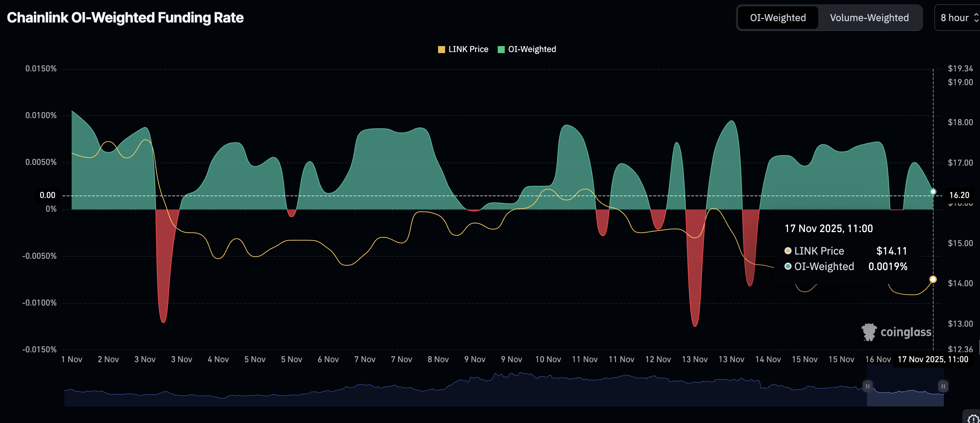Click the left range slider handle

867,386
